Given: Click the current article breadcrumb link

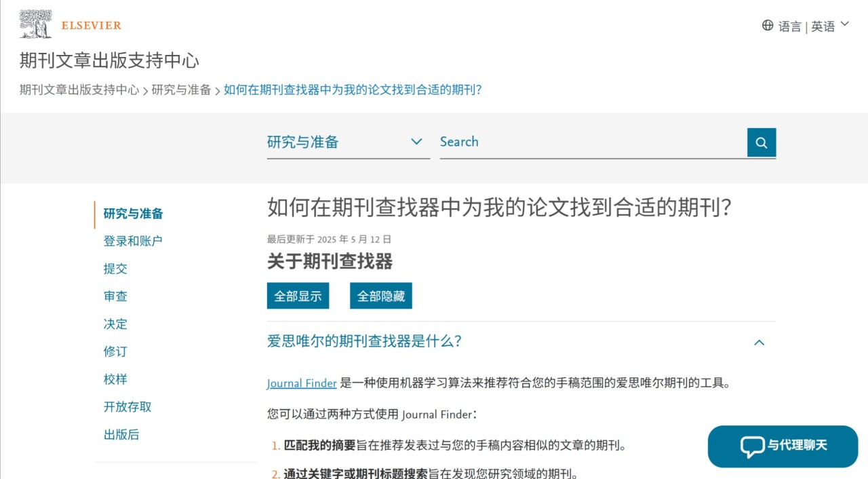Looking at the screenshot, I should pyautogui.click(x=353, y=90).
